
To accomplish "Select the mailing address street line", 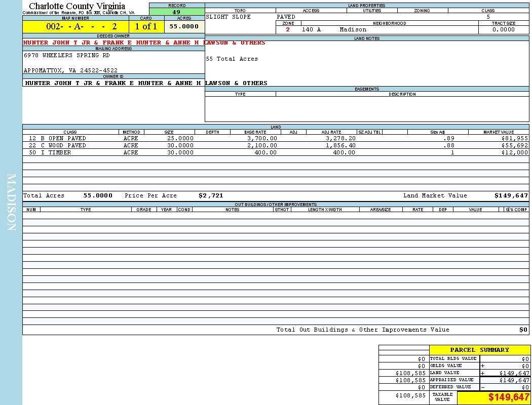I will pyautogui.click(x=66, y=56).
